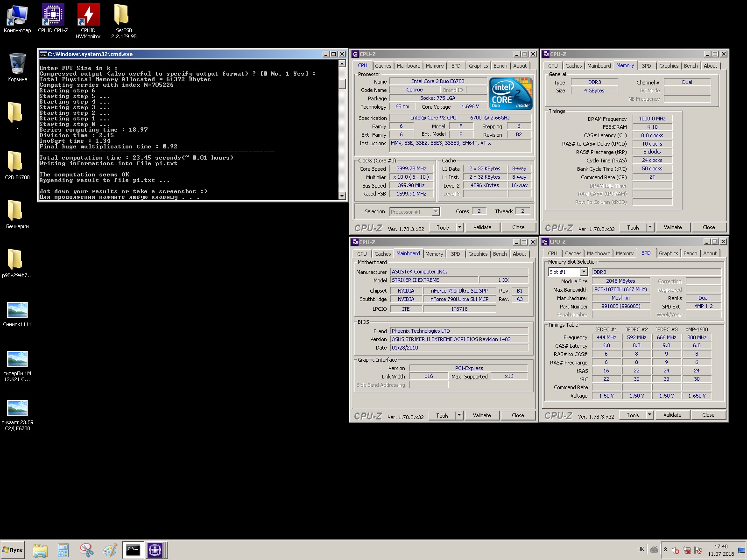This screenshot has height=560, width=747.
Task: Click Core Voltage value 1.696 V
Action: pyautogui.click(x=470, y=107)
